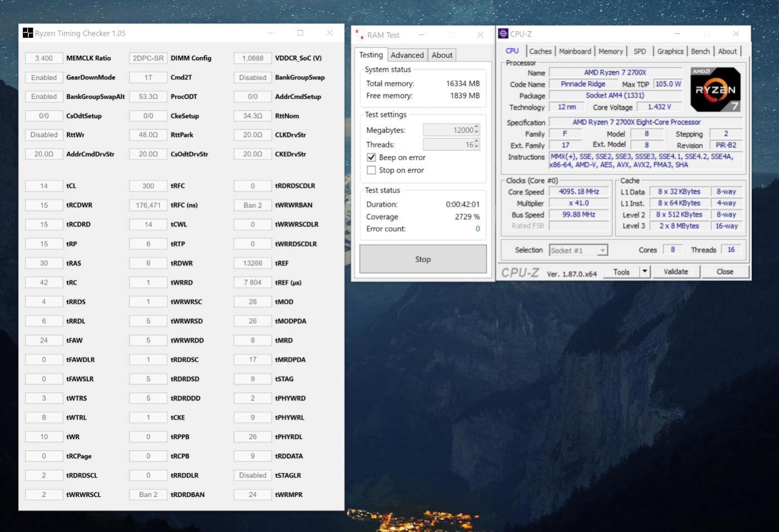Increase the Megabytes value with the up arrow
Viewport: 779px width, 532px height.
point(477,127)
